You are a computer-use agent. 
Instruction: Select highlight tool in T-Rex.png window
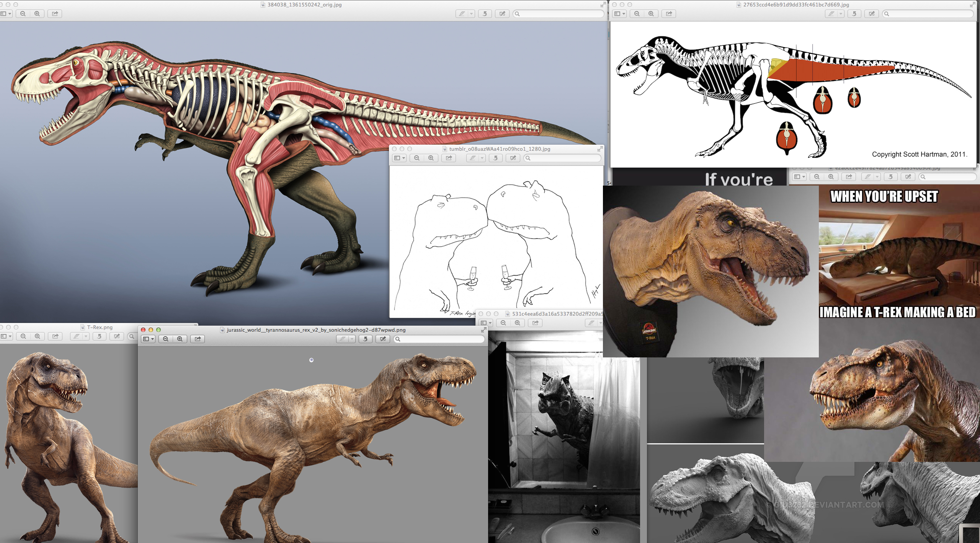pyautogui.click(x=77, y=336)
